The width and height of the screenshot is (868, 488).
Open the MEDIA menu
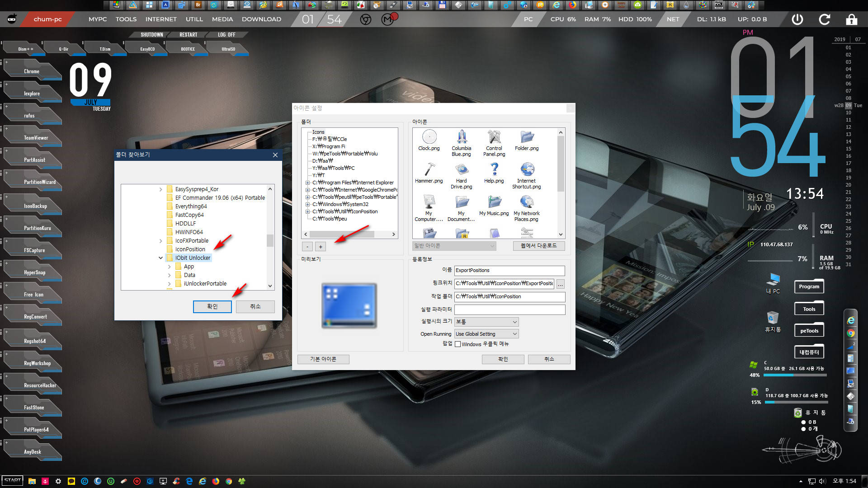pos(222,19)
